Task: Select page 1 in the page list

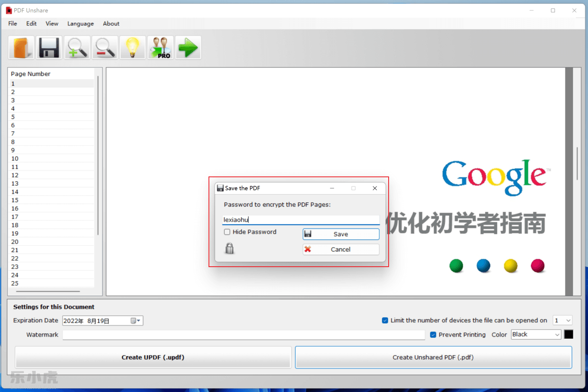Action: tap(52, 84)
